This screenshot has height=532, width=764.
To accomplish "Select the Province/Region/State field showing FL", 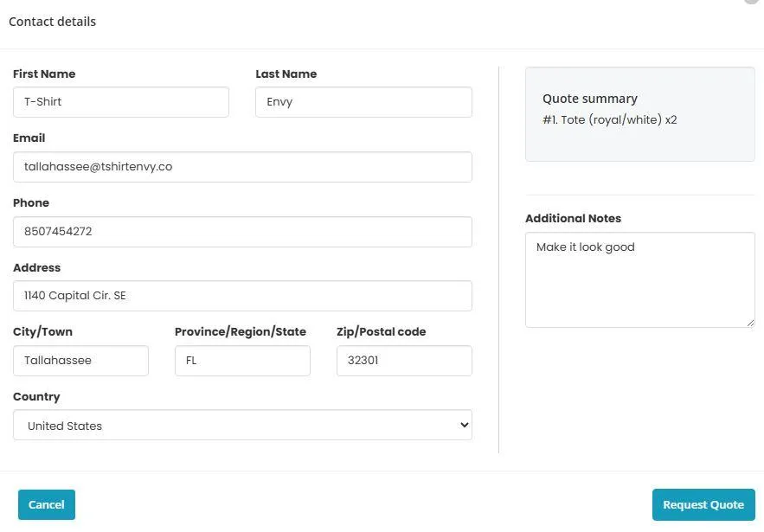I will point(242,361).
